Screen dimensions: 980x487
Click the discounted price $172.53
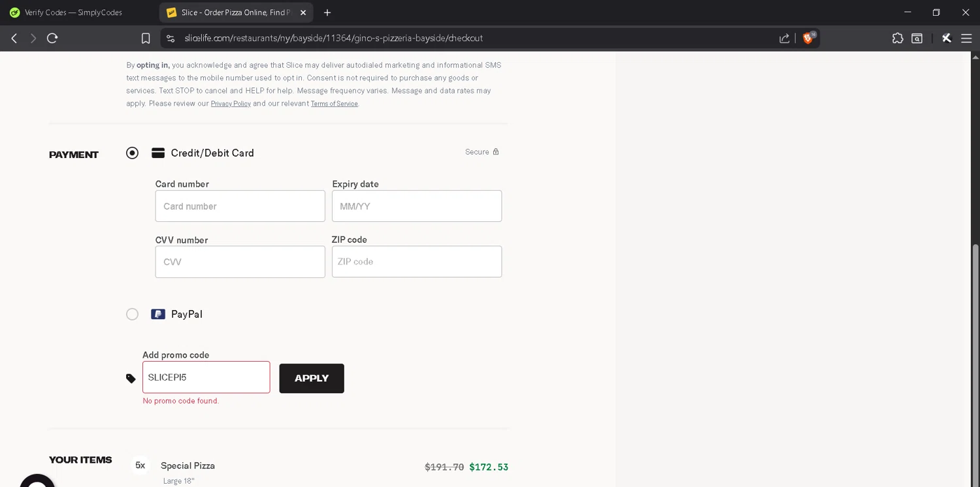489,467
